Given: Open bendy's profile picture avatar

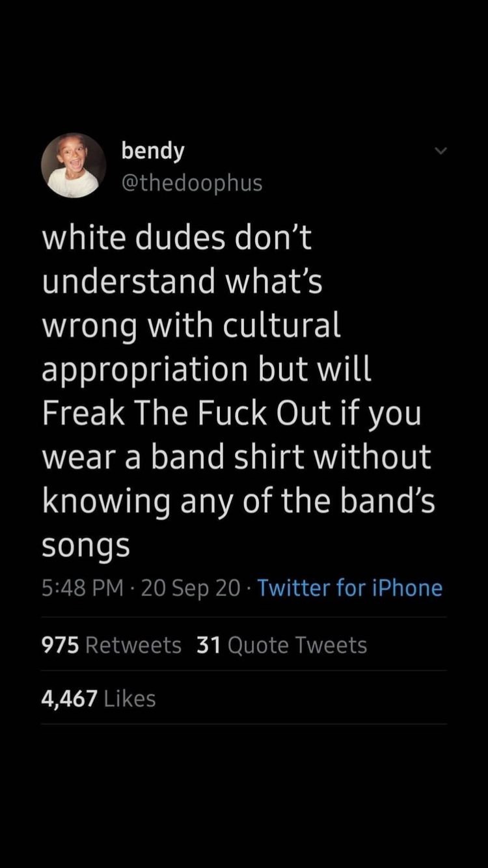Looking at the screenshot, I should click(x=74, y=165).
